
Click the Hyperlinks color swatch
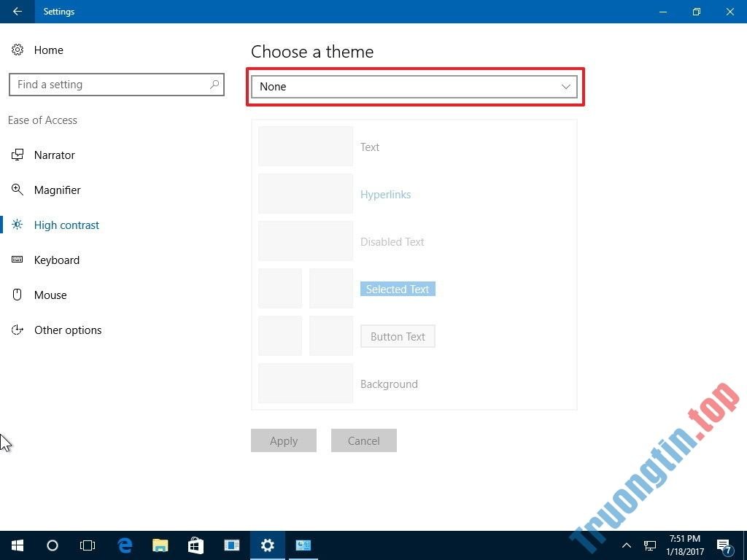pos(305,194)
